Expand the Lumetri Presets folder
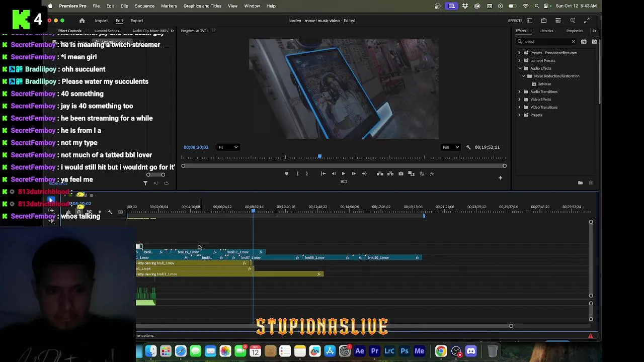The height and width of the screenshot is (362, 644). (x=520, y=61)
